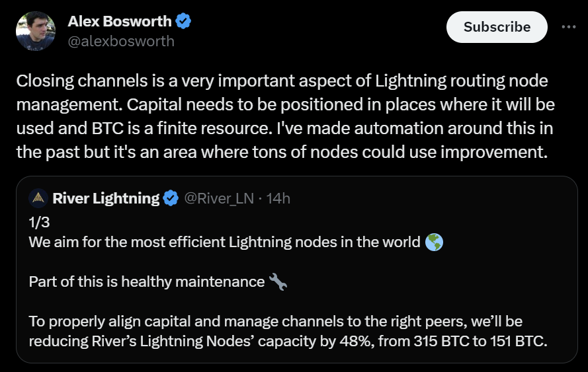Click Alex Bosworth's blue verified badge
Viewport: 588px width, 372px height.
click(x=183, y=21)
